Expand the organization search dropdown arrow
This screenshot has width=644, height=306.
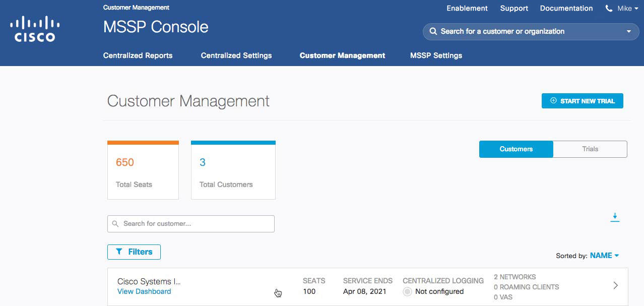click(628, 31)
